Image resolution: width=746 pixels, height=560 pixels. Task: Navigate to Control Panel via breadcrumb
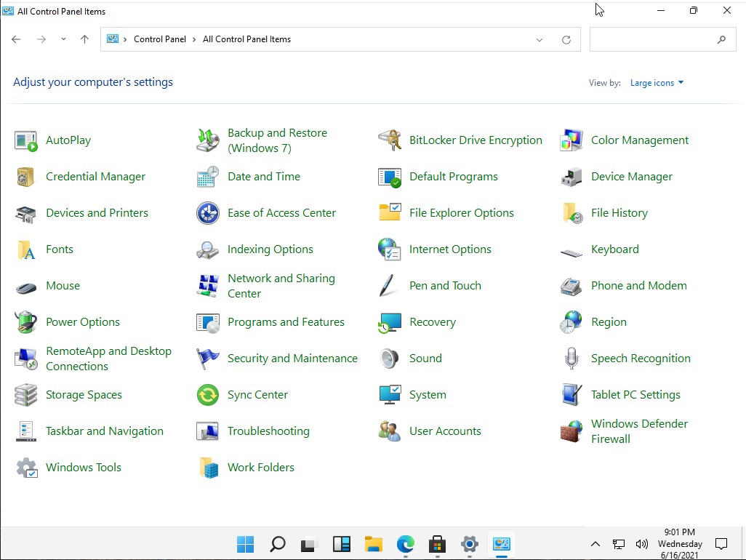[160, 39]
